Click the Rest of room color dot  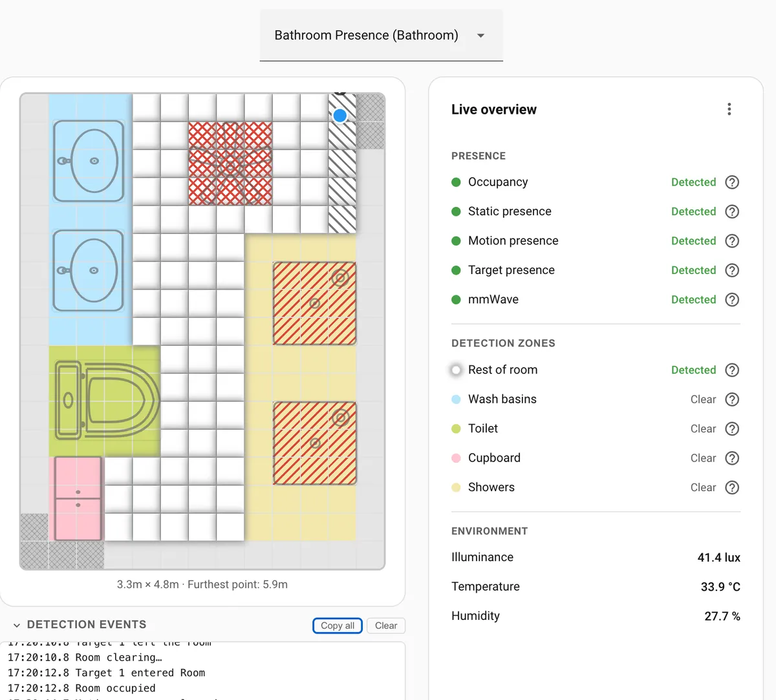coord(456,370)
